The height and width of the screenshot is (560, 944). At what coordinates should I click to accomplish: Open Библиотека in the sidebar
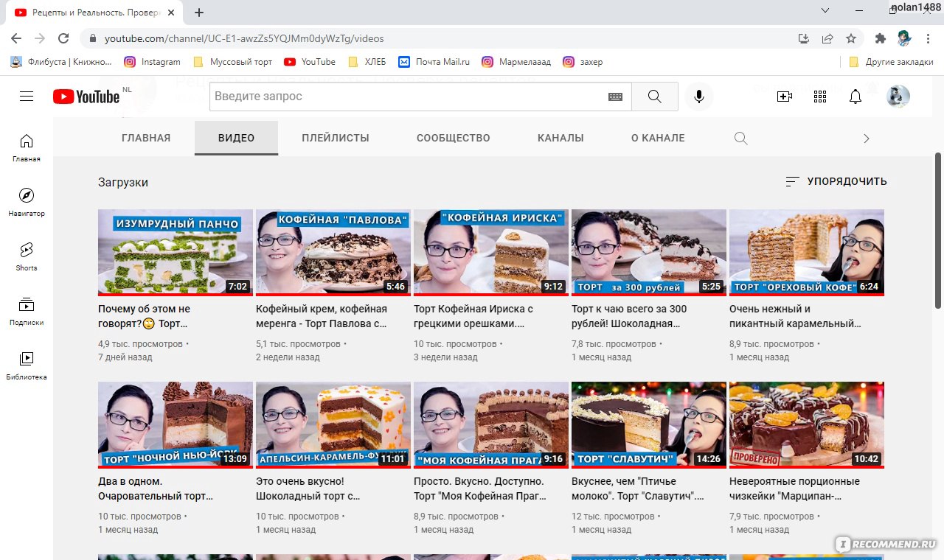(27, 365)
